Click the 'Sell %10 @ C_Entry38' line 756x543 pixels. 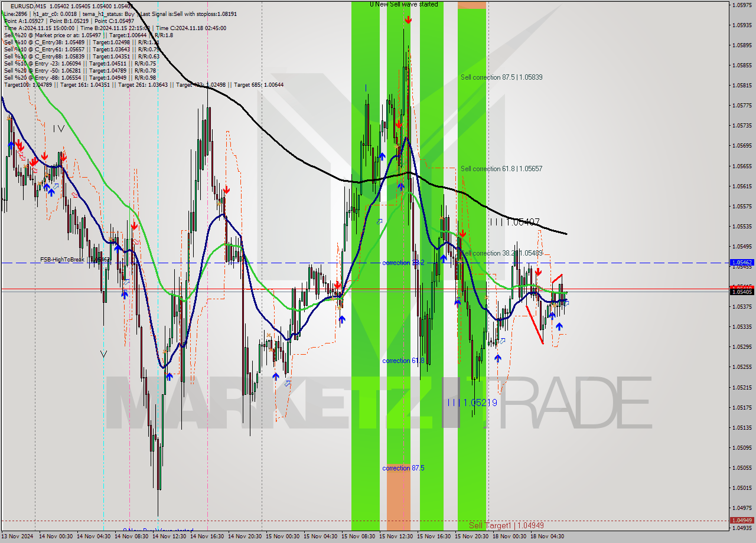pos(82,42)
